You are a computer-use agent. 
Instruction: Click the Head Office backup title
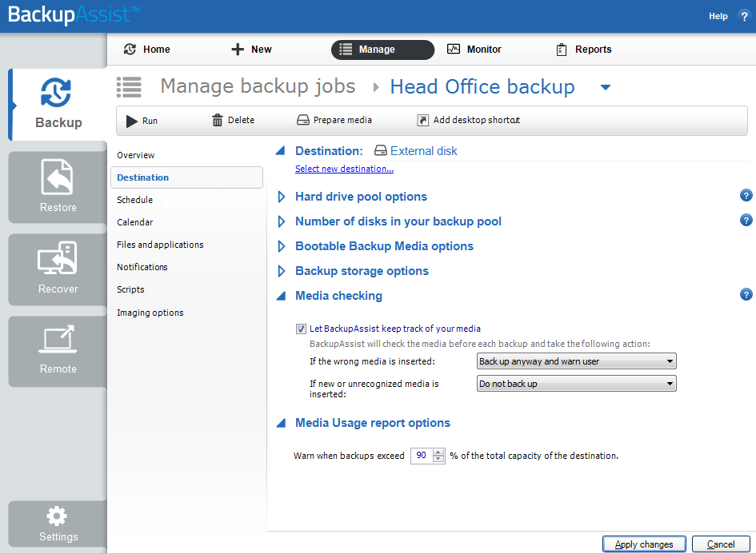coord(482,86)
